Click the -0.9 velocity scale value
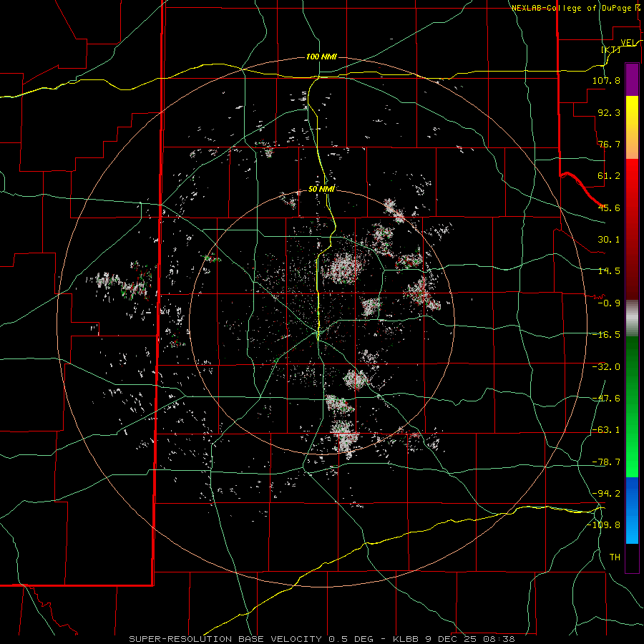This screenshot has height=644, width=644. 609,303
